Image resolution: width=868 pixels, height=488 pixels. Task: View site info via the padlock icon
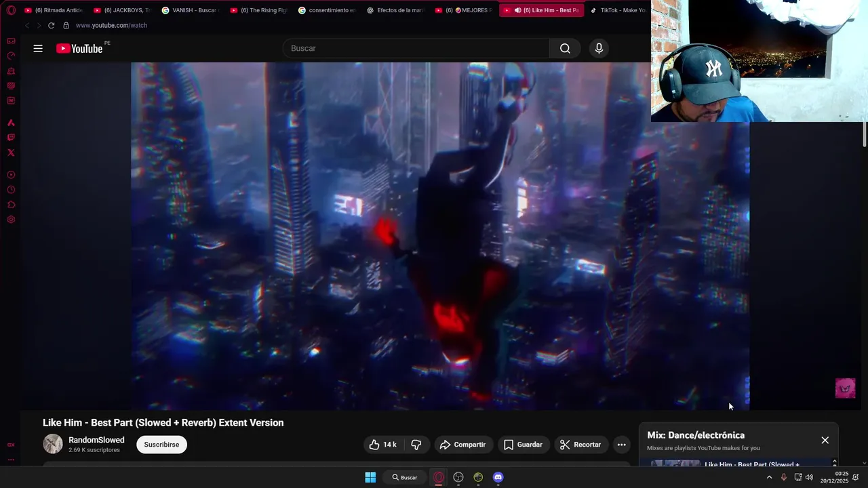66,25
